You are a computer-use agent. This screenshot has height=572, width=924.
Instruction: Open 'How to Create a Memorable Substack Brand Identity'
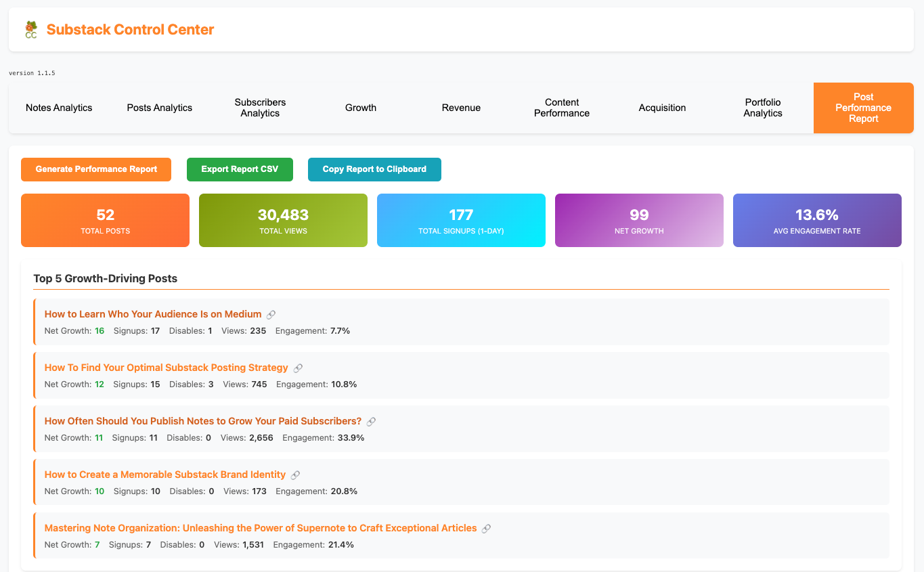pyautogui.click(x=165, y=475)
